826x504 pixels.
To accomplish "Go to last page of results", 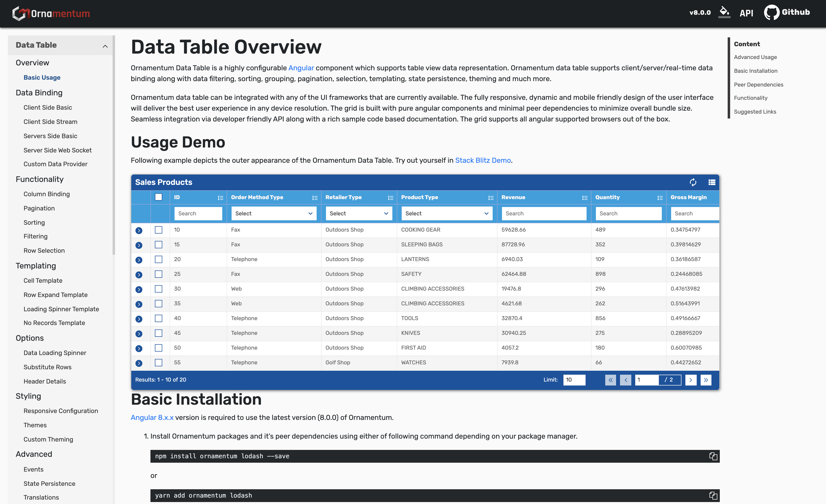I will 706,380.
